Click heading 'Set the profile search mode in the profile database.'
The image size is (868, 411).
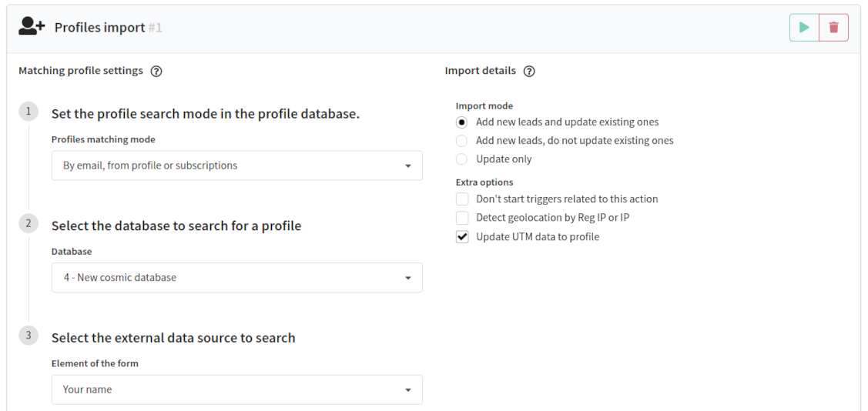point(206,114)
